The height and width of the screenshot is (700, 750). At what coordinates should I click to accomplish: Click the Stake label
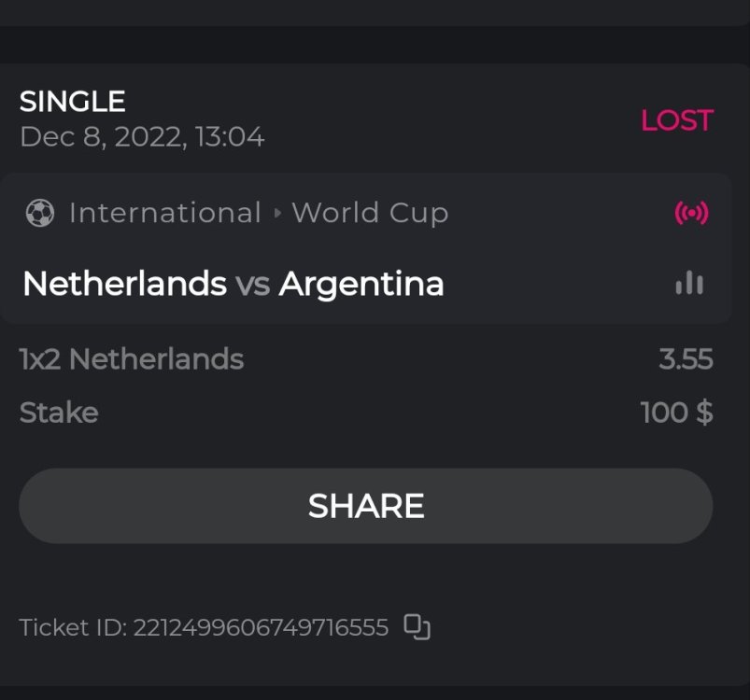click(59, 413)
